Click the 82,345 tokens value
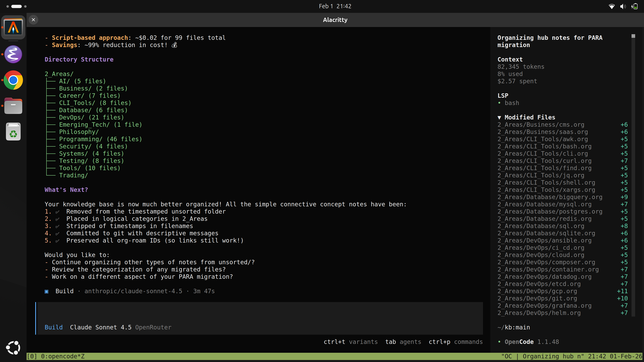 [x=520, y=67]
